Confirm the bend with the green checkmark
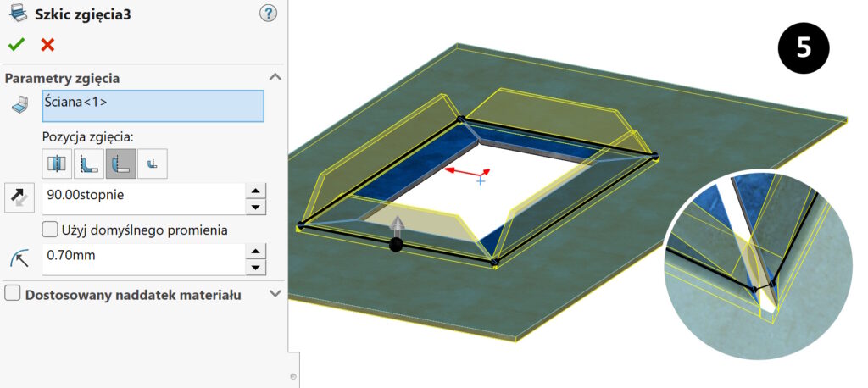 [16, 44]
